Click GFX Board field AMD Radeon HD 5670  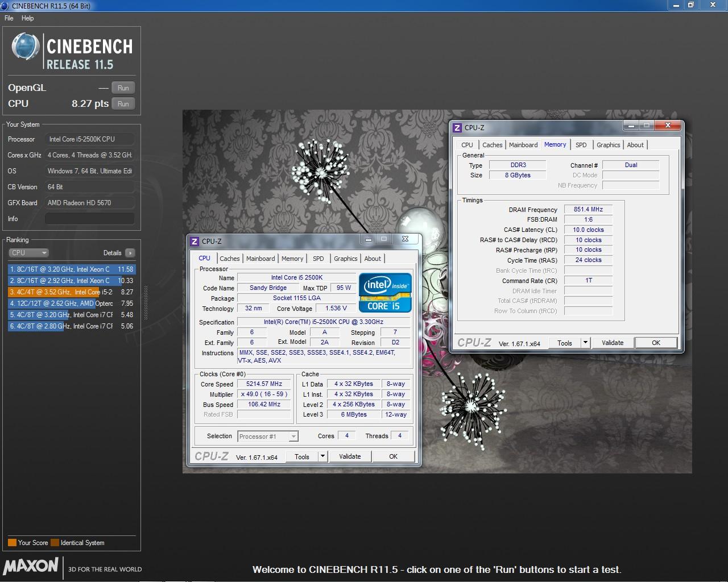(x=90, y=203)
